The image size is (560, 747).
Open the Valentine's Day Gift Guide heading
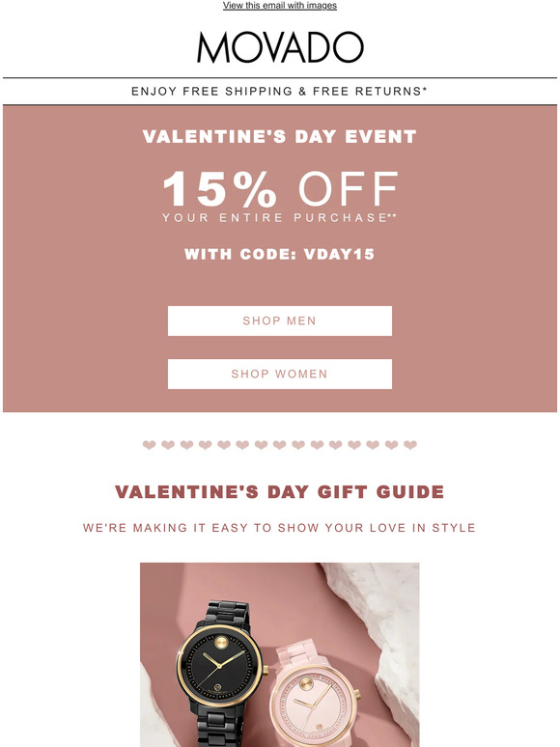click(x=280, y=491)
